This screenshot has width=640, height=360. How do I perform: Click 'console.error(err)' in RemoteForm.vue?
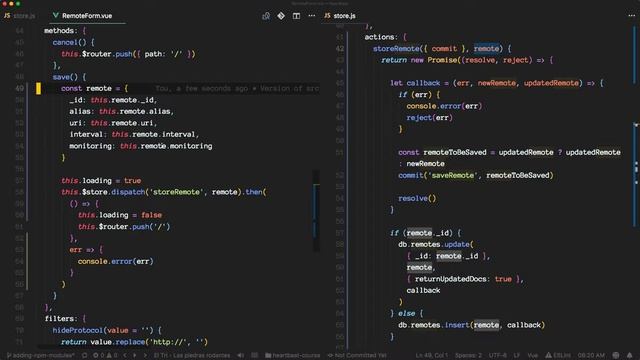(x=116, y=261)
